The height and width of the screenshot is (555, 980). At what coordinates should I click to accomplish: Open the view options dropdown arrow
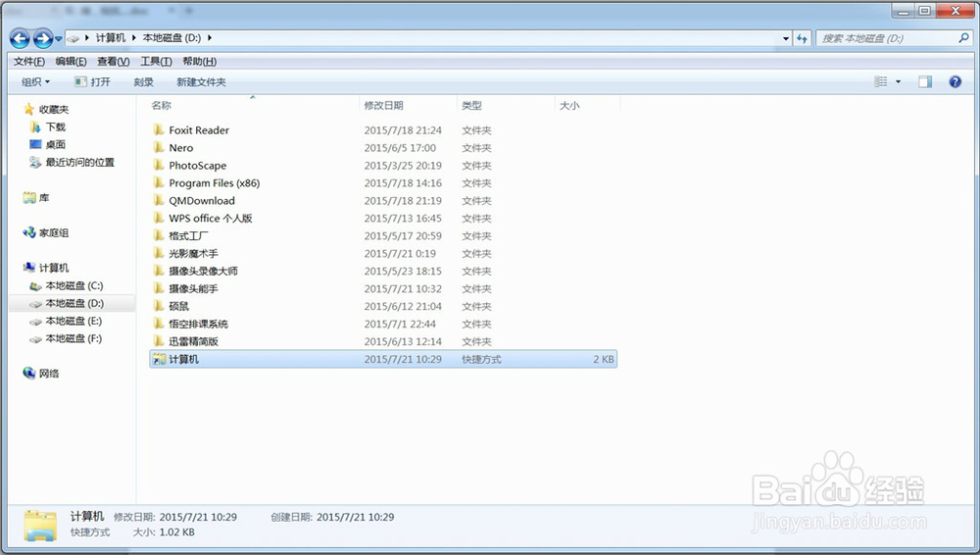coord(898,82)
